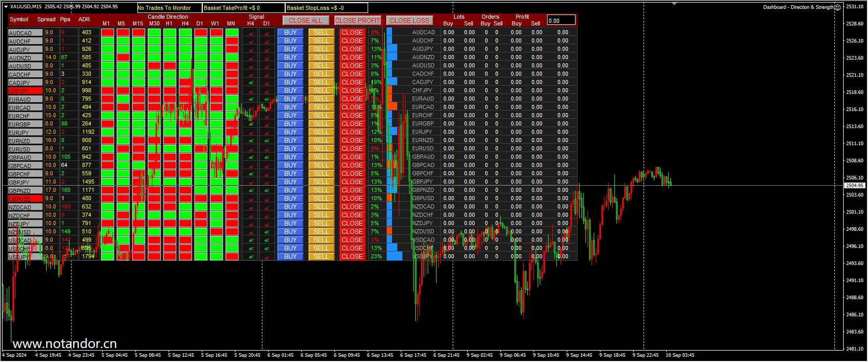The width and height of the screenshot is (868, 362).
Task: Click the chart shift triangle marker
Action: tap(674, 4)
